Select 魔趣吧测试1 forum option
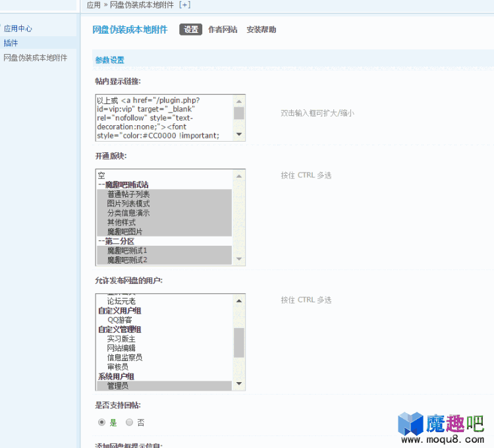Viewport: 494px width, 448px height. (x=164, y=251)
